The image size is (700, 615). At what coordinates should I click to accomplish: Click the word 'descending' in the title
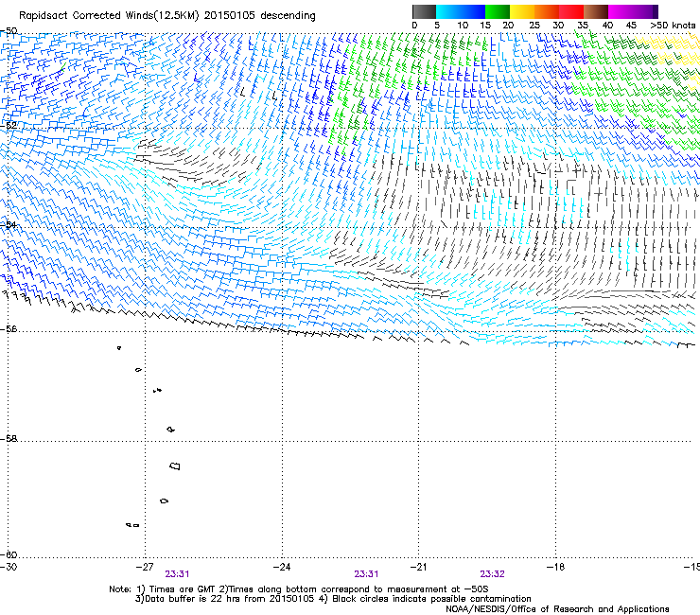point(288,16)
